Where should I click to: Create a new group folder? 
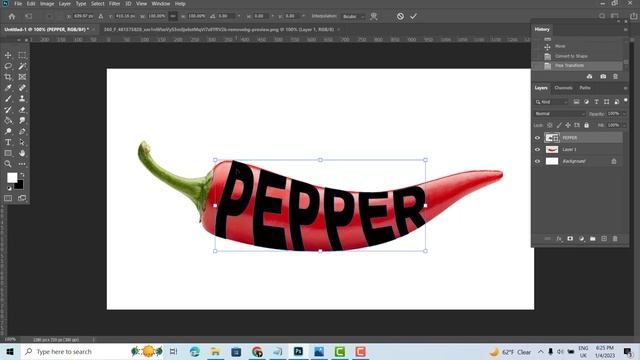593,239
